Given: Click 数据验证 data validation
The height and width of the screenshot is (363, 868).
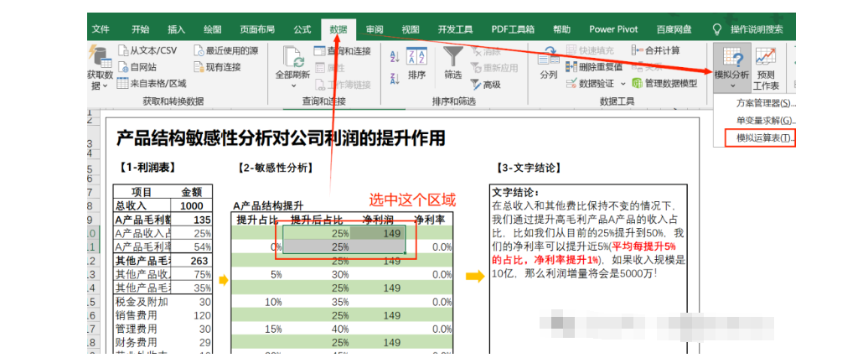Looking at the screenshot, I should point(590,84).
